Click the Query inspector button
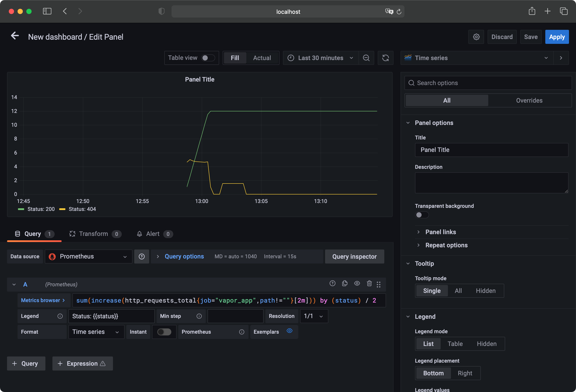 354,256
